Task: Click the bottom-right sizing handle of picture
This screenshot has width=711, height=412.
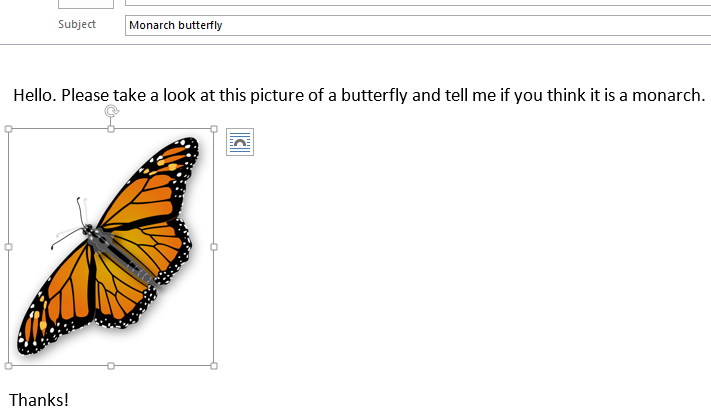Action: pyautogui.click(x=213, y=366)
